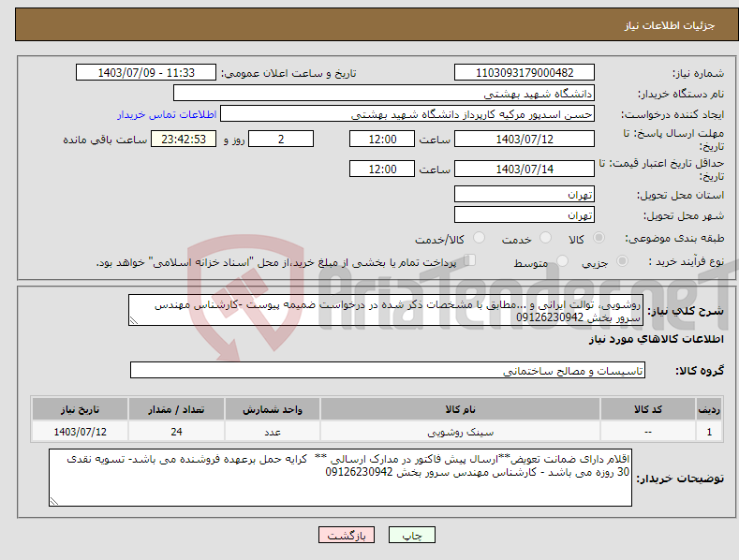Click the جزئیات اطلاعات نیاز header title
This screenshot has width=739, height=560.
(670, 25)
